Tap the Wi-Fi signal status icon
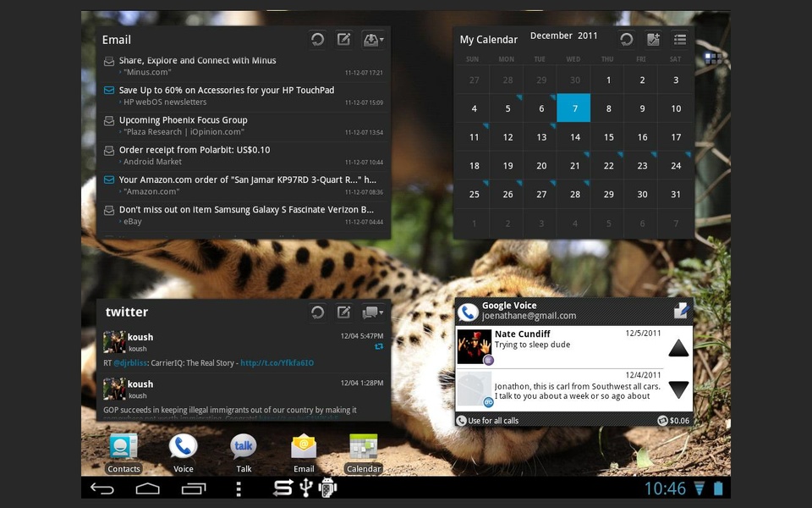Viewport: 812px width, 508px height. 700,489
